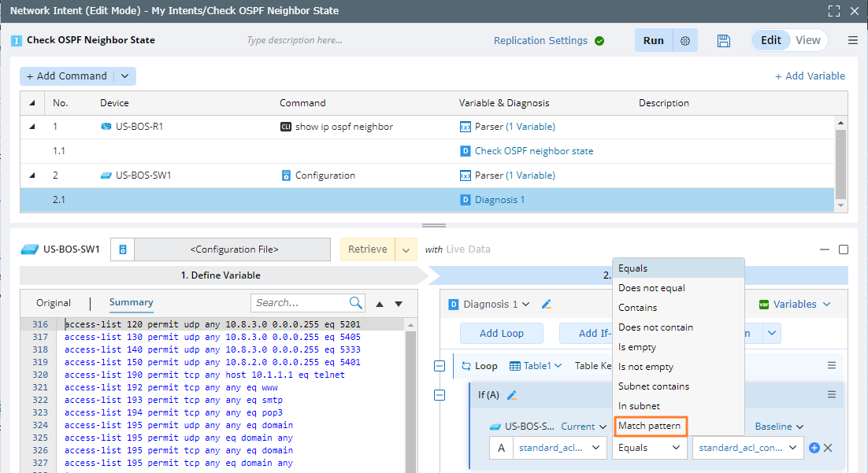Collapse the If (A) block

pos(440,395)
